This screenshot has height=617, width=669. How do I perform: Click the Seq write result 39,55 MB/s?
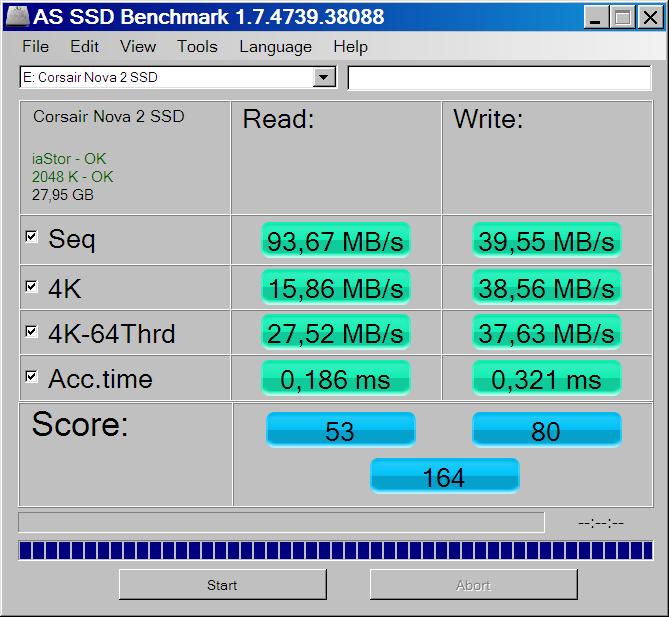(x=547, y=240)
